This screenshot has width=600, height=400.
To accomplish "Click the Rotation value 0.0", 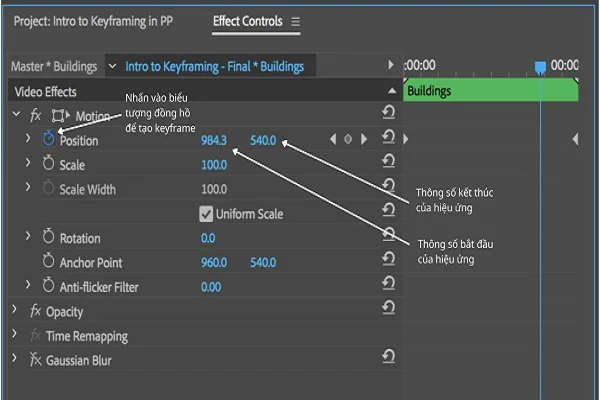I will click(208, 238).
